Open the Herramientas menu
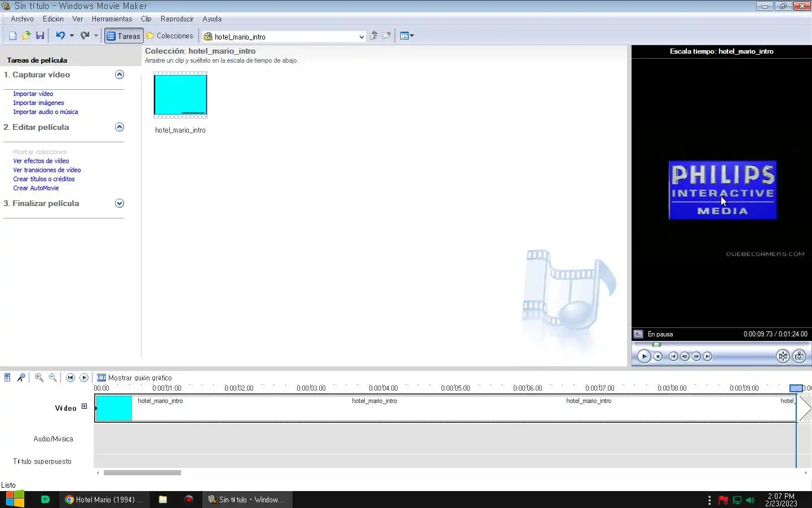The image size is (812, 508). pyautogui.click(x=112, y=19)
